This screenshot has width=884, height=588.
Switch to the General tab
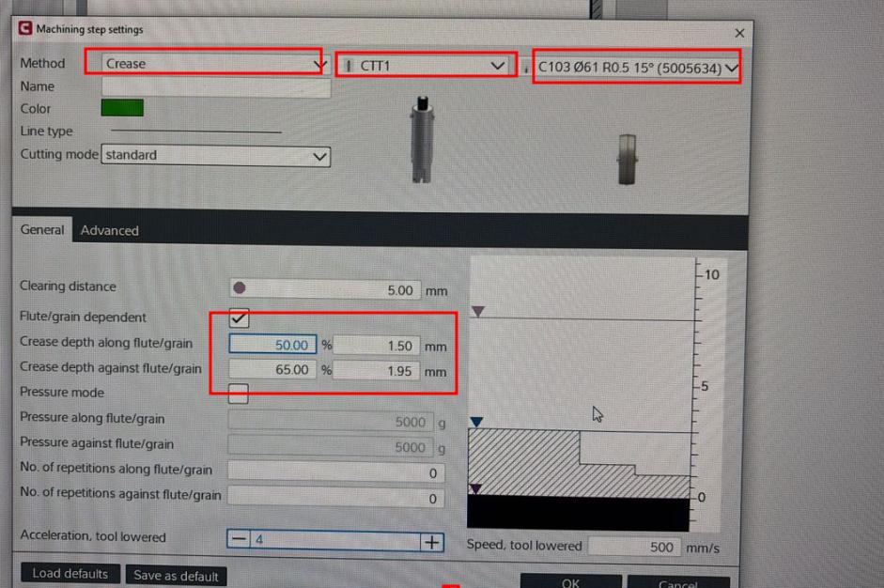coord(42,230)
